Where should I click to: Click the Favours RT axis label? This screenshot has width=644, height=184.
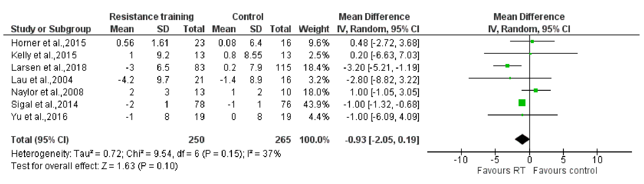pyautogui.click(x=501, y=171)
